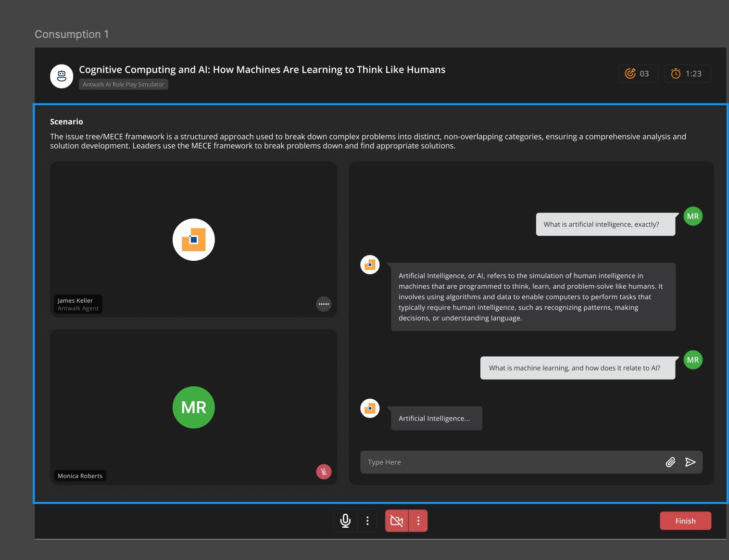
Task: Click the Type Here message field
Action: tap(481, 462)
